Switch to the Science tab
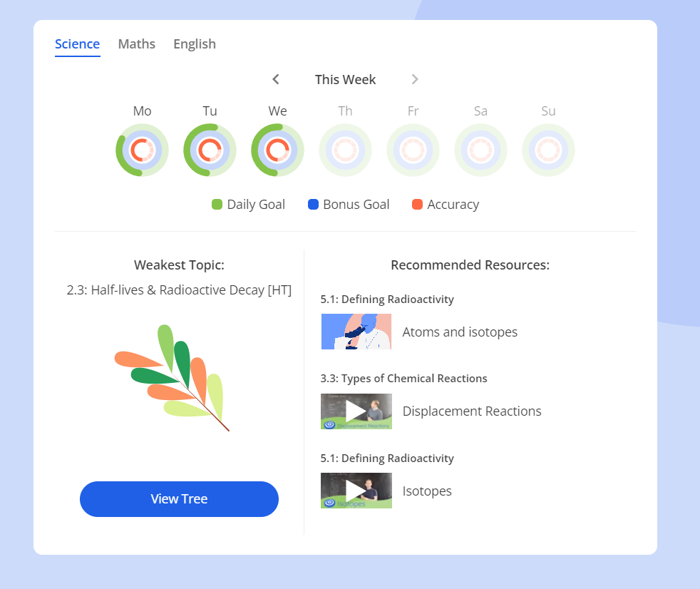 pyautogui.click(x=77, y=44)
